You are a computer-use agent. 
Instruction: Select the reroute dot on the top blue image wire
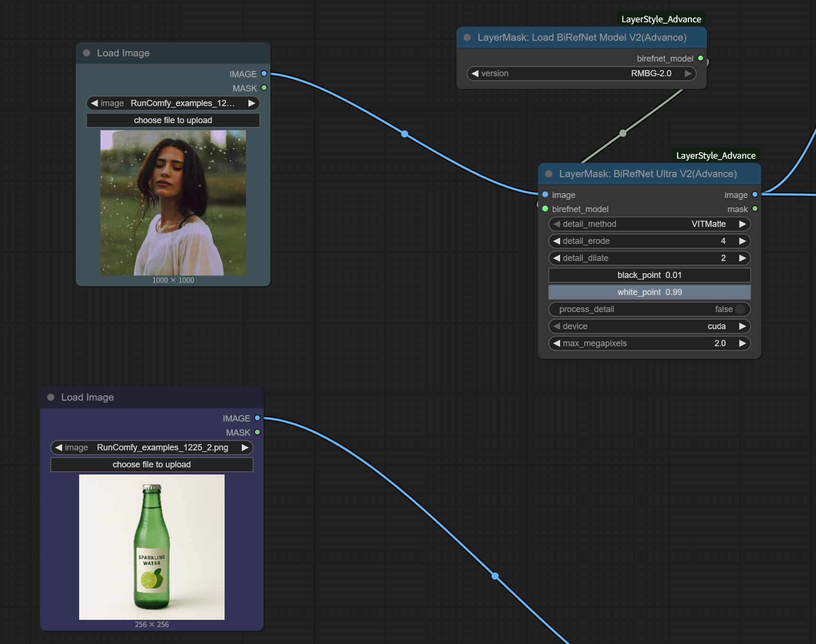[x=405, y=134]
